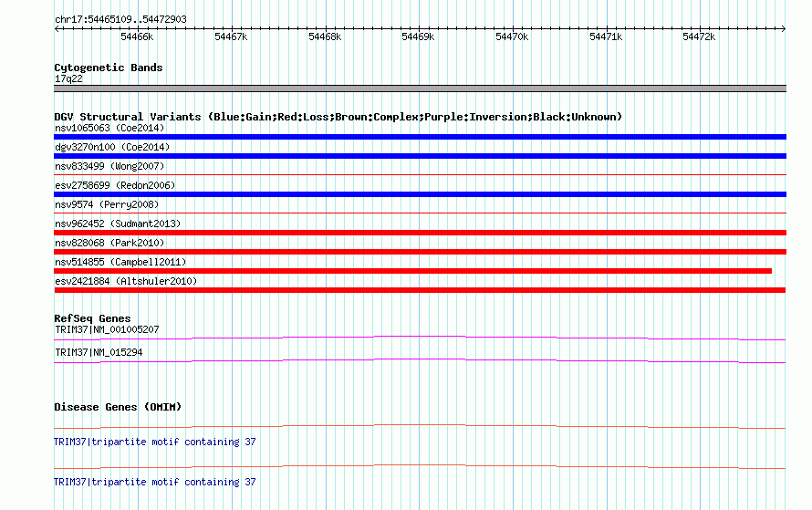Click the 54470k ruler tick label
Viewport: 812px width, 510px height.
(x=512, y=36)
